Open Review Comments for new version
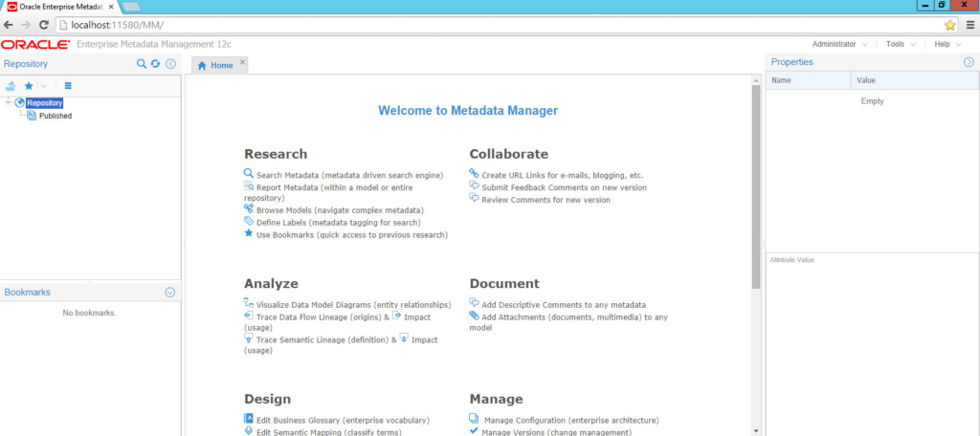 coord(546,200)
